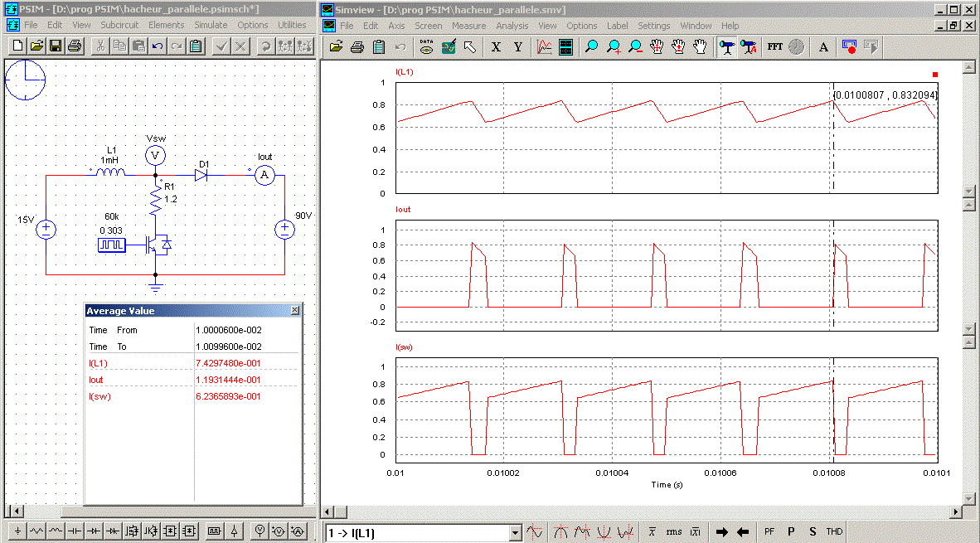Toggle the measure cursor telescope tool

[726, 47]
